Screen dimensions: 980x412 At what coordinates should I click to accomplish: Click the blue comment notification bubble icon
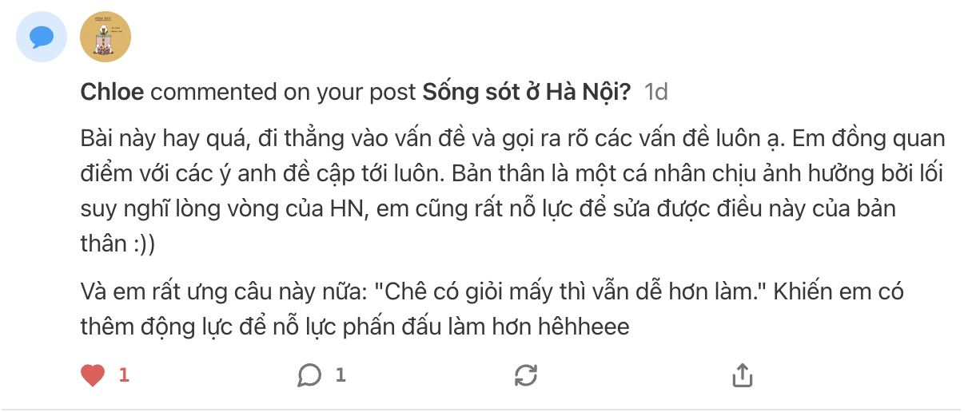pos(42,37)
